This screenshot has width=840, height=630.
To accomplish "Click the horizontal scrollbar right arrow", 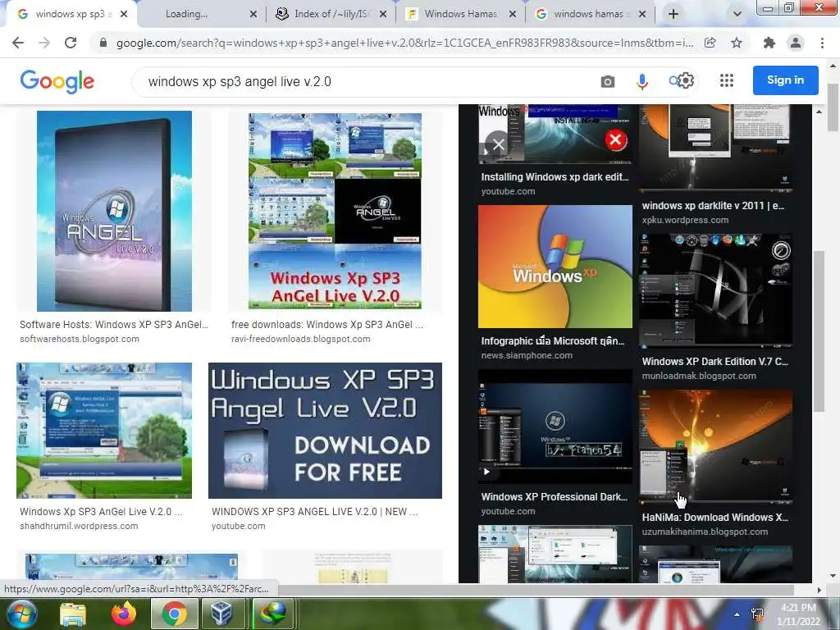I will pos(819,590).
